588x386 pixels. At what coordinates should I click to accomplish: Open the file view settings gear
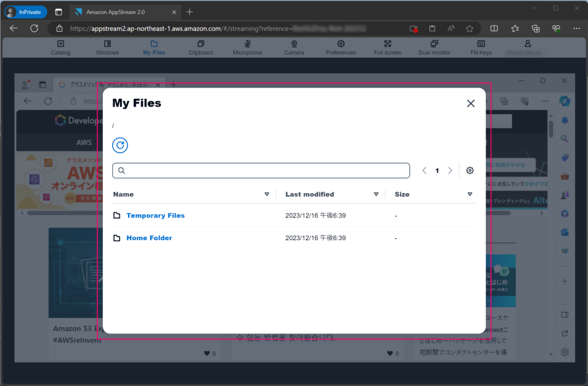[470, 170]
